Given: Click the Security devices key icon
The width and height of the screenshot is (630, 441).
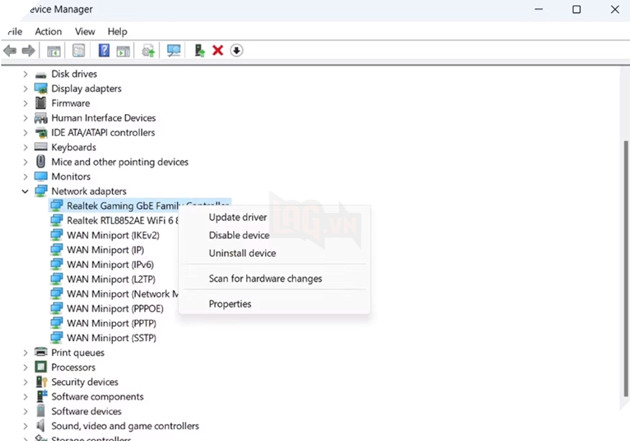Looking at the screenshot, I should pos(41,382).
